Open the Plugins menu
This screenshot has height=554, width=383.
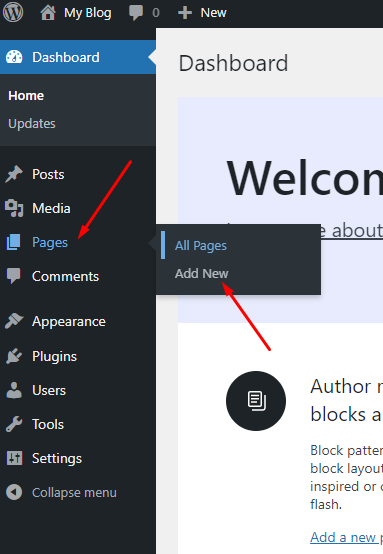click(x=54, y=356)
